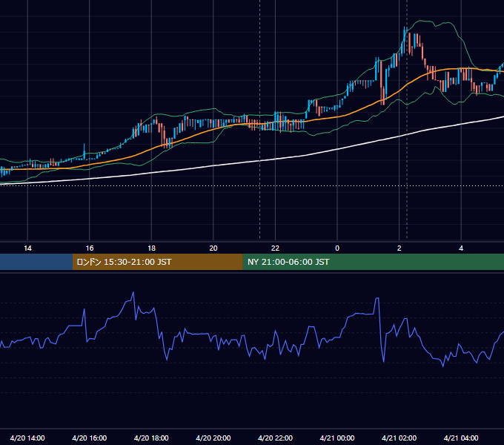Click the 4/20 20:00 indicator time label
Screen dimensions: 504x445
213,438
